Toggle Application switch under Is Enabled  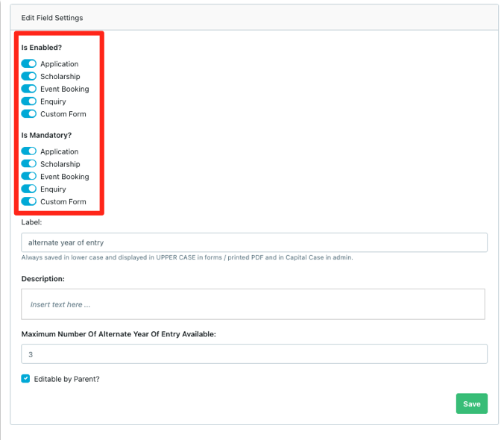28,64
